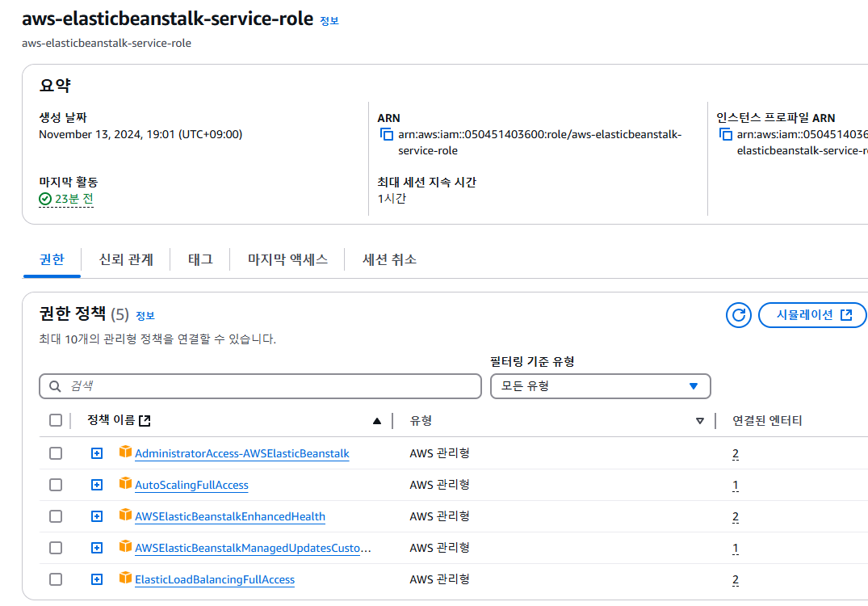Open the 세션 취소 tab

389,259
